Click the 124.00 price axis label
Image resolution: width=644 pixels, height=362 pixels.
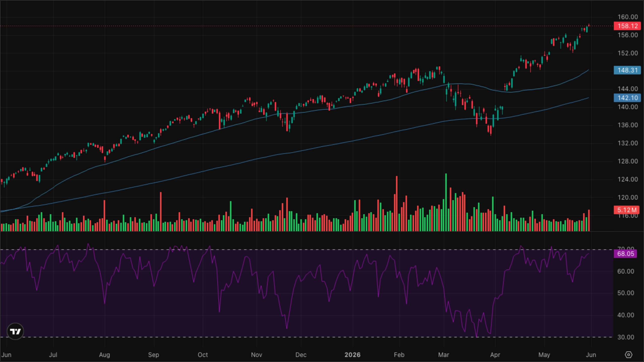pos(628,179)
